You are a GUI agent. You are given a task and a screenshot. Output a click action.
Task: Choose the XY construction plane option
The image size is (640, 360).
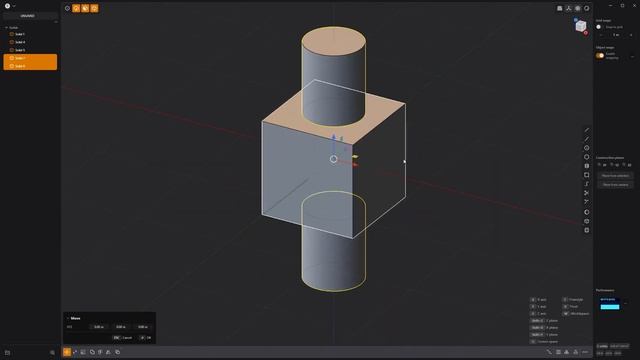point(602,165)
